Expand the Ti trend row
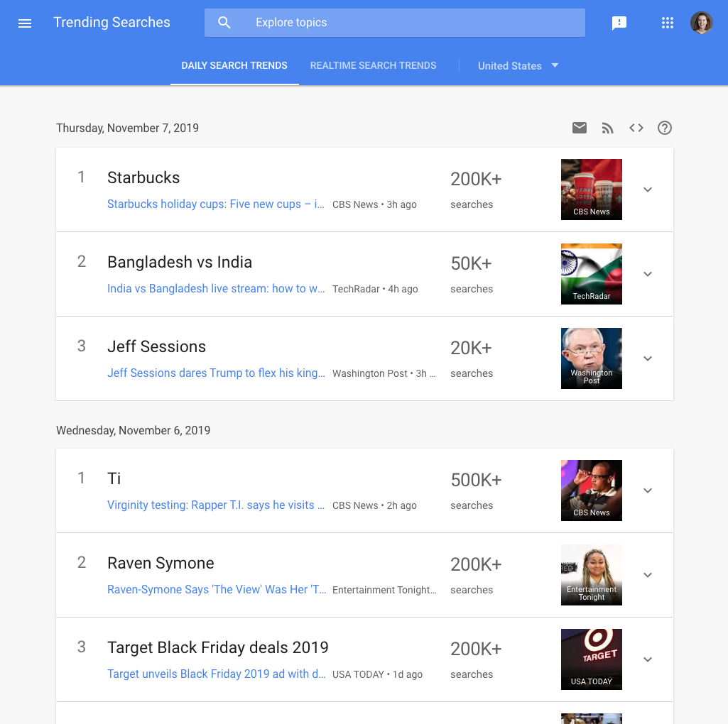This screenshot has height=724, width=728. (x=648, y=490)
